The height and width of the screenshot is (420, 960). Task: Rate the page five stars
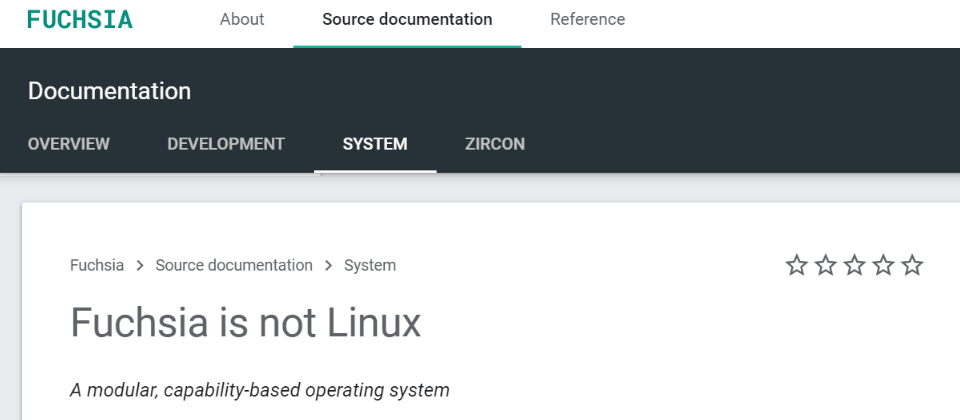(x=912, y=265)
